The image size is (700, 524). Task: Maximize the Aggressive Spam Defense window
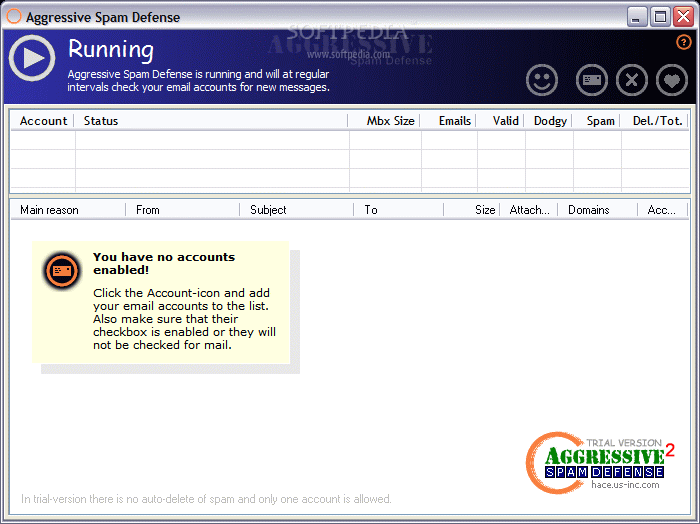pos(660,17)
